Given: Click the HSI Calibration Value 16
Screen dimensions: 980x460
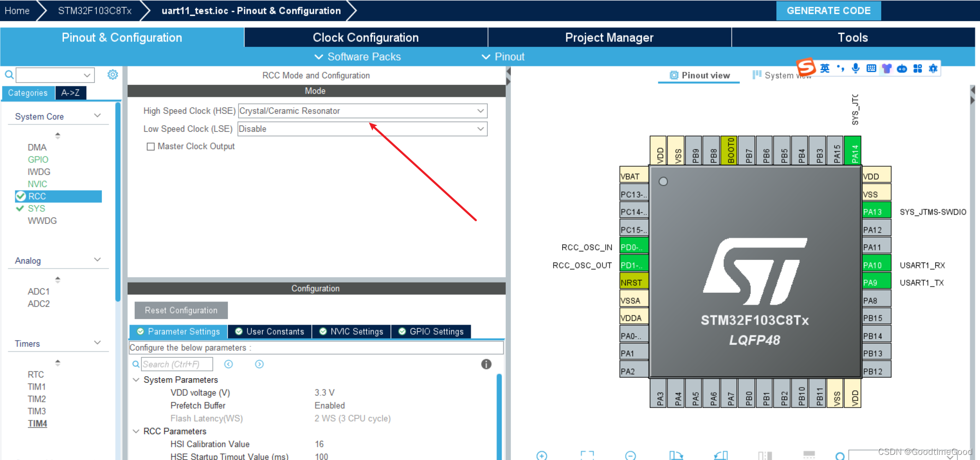Looking at the screenshot, I should point(319,444).
